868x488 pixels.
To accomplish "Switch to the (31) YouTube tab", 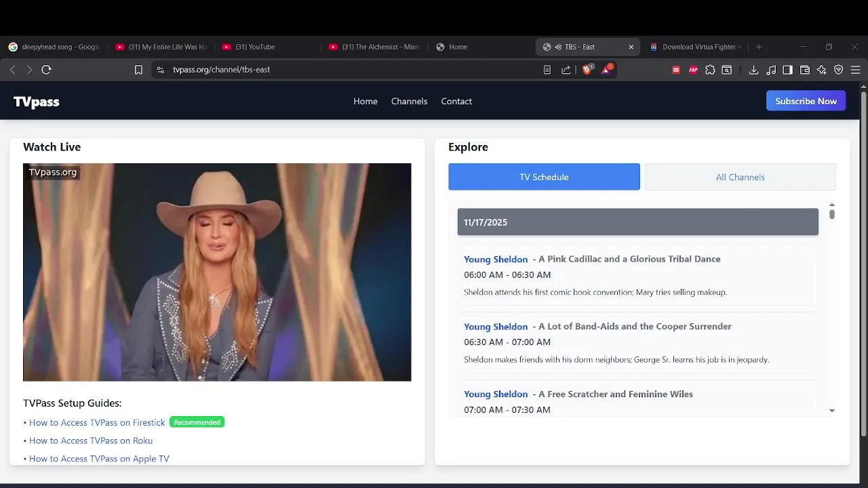I will pos(269,47).
